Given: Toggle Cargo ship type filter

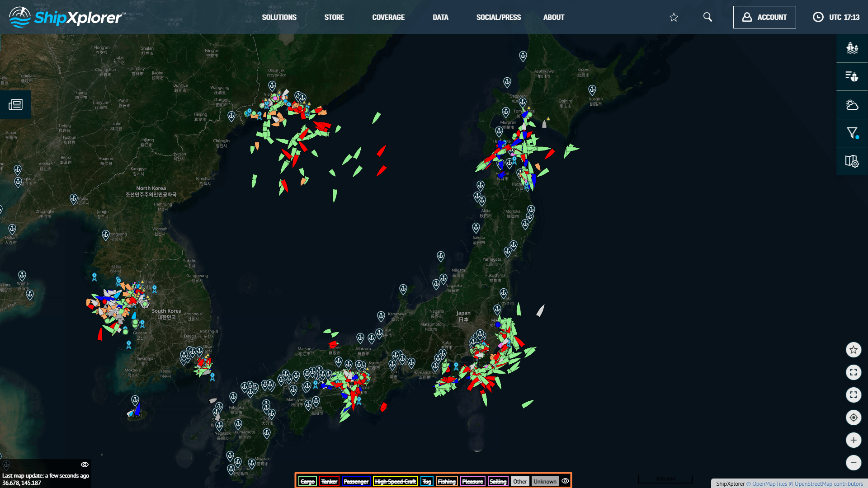Looking at the screenshot, I should 307,481.
